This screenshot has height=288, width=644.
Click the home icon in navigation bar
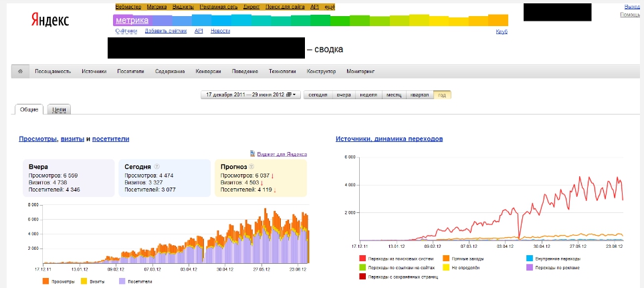[21, 71]
